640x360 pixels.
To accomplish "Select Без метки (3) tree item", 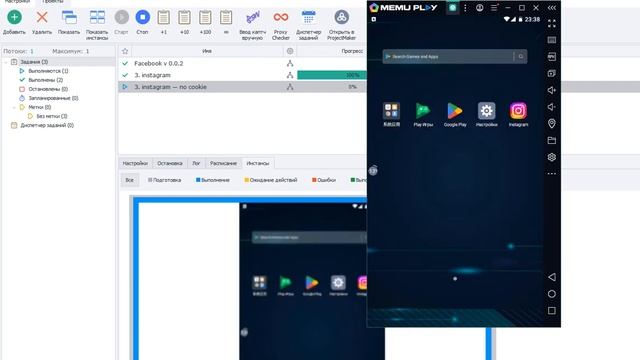I will (52, 116).
